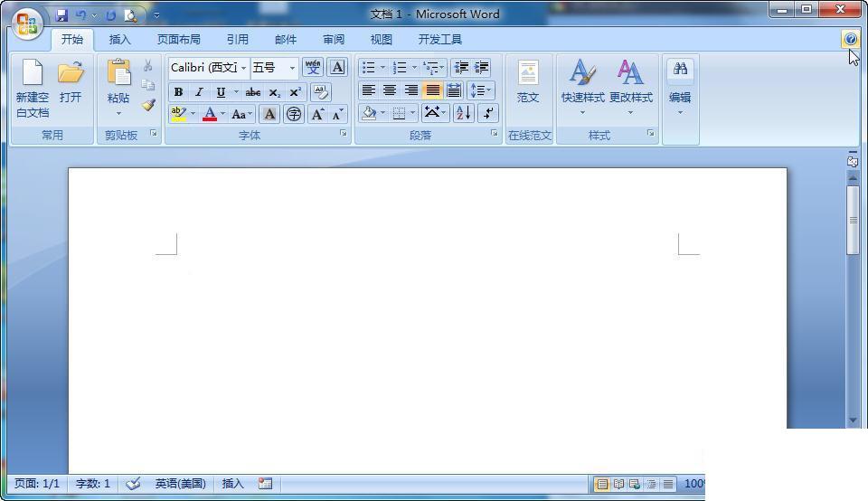Apply paragraph shading paint bucket
This screenshot has height=501, width=868.
point(369,113)
